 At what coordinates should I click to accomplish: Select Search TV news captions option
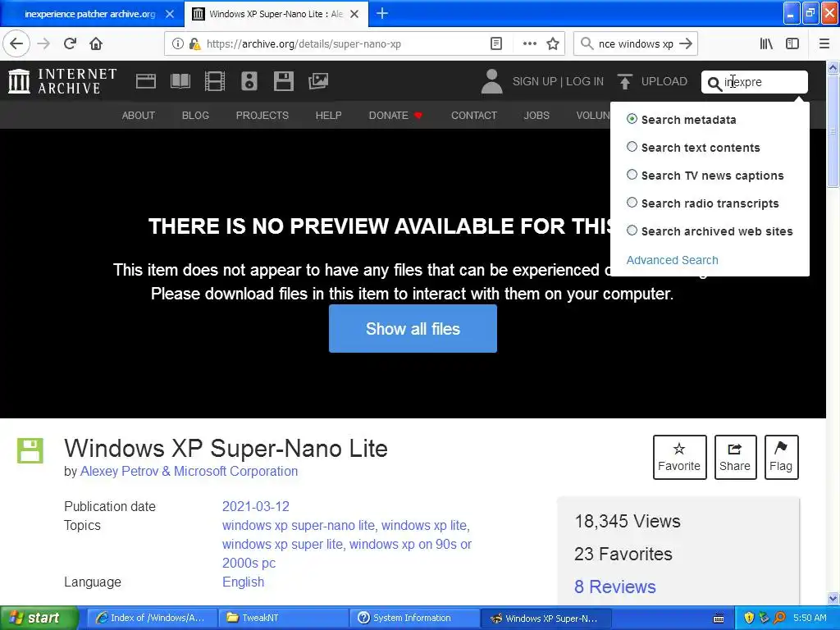[x=632, y=175]
